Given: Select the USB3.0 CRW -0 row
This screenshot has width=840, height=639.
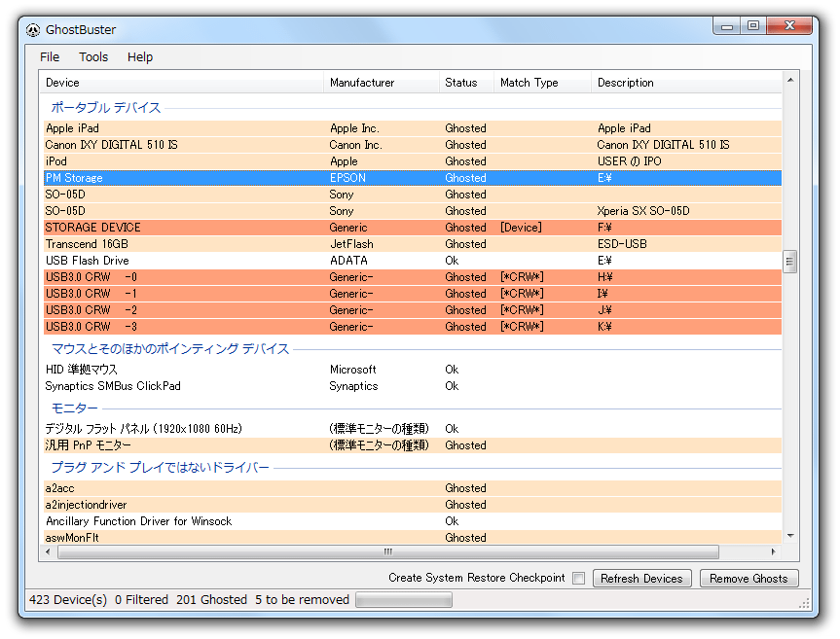Looking at the screenshot, I should pyautogui.click(x=412, y=277).
